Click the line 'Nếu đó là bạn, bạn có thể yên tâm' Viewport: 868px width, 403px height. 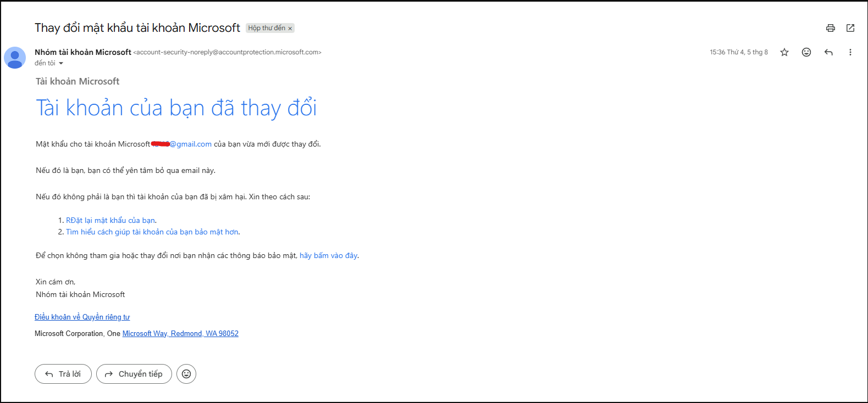(126, 170)
